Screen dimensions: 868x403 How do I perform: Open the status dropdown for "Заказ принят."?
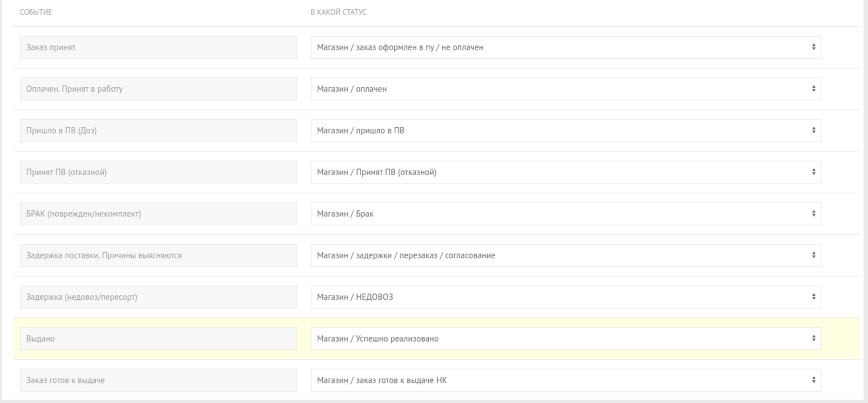[x=566, y=47]
